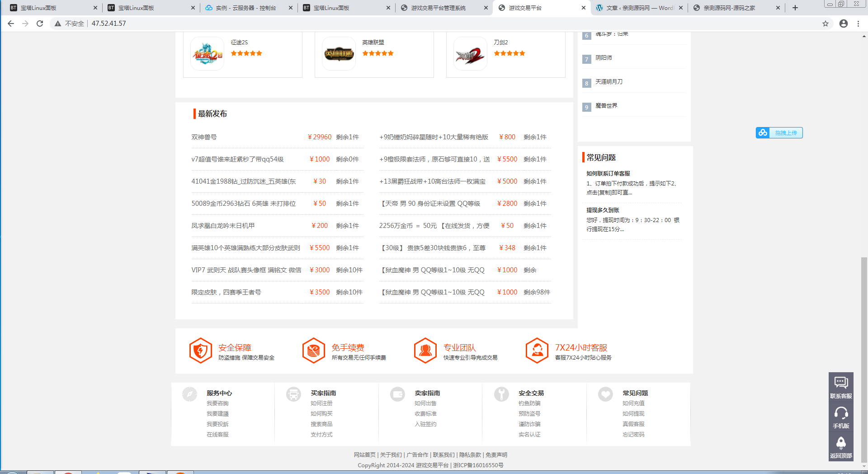The height and width of the screenshot is (474, 868).
Task: Click the 专业团队 person icon
Action: coord(425,351)
